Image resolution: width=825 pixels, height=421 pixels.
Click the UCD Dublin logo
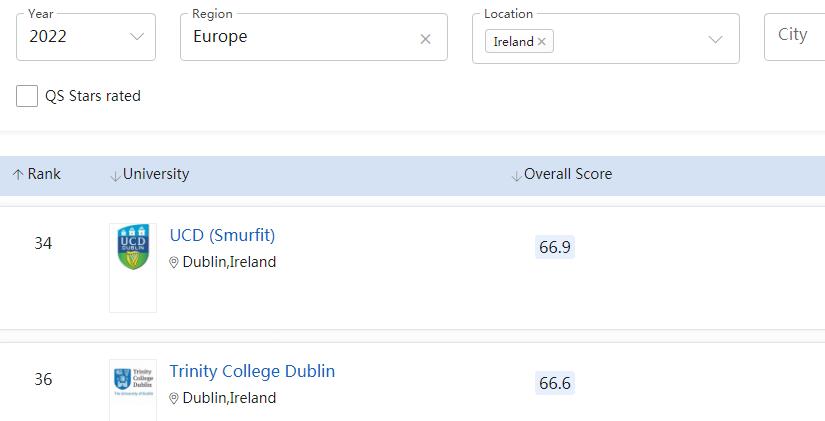(x=133, y=248)
